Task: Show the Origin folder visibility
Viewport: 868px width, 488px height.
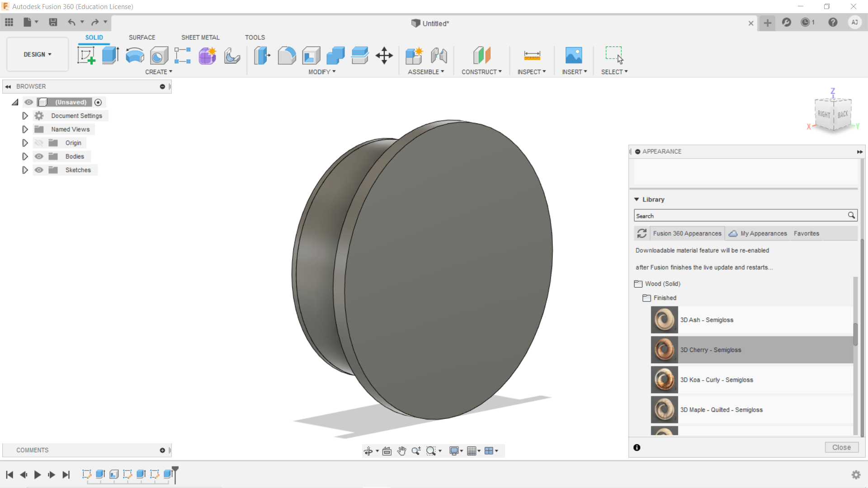Action: click(x=39, y=143)
